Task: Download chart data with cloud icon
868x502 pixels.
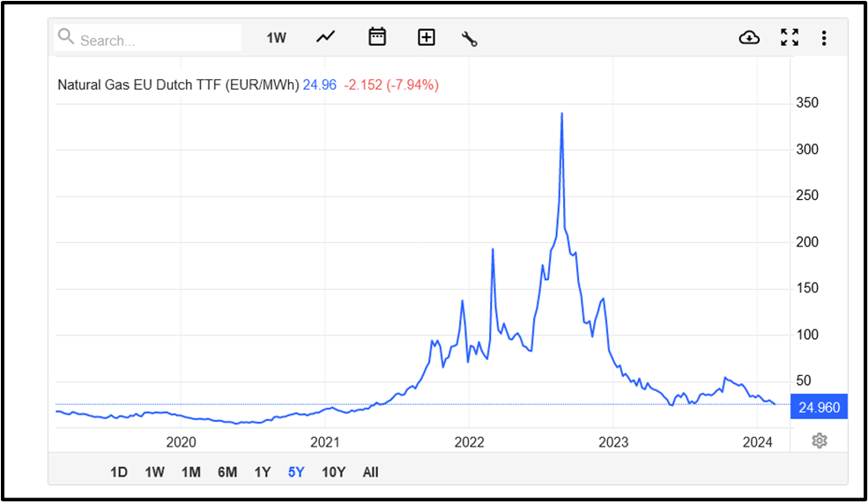Action: tap(749, 37)
